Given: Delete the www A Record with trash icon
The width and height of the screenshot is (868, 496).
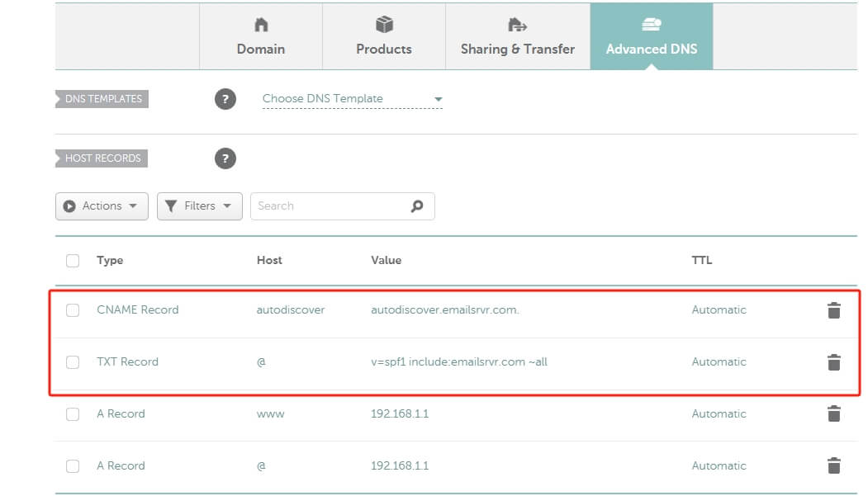Looking at the screenshot, I should (x=833, y=414).
